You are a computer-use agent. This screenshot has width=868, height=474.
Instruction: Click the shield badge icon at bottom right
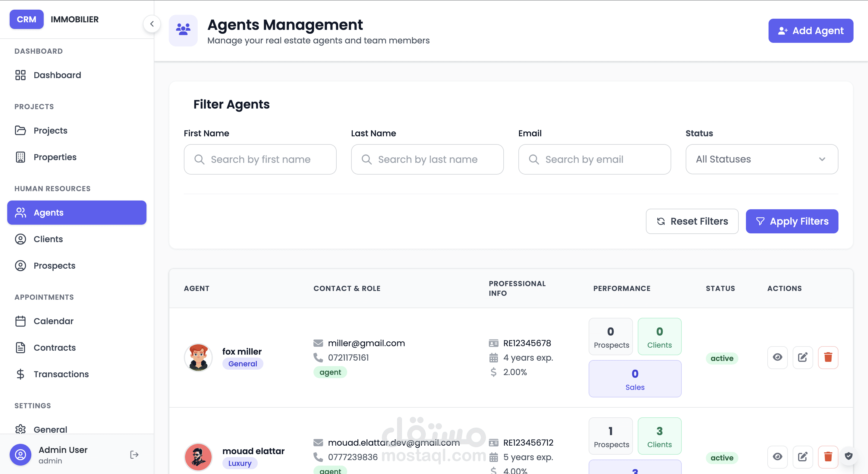[x=848, y=456]
